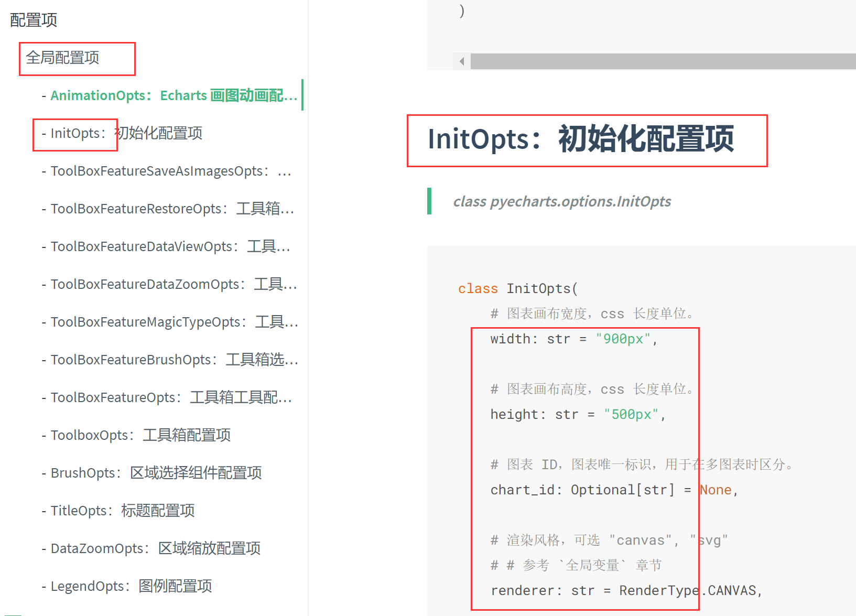Open BrushOpts 区域选择组件配置项 page
856x616 pixels.
pos(152,473)
